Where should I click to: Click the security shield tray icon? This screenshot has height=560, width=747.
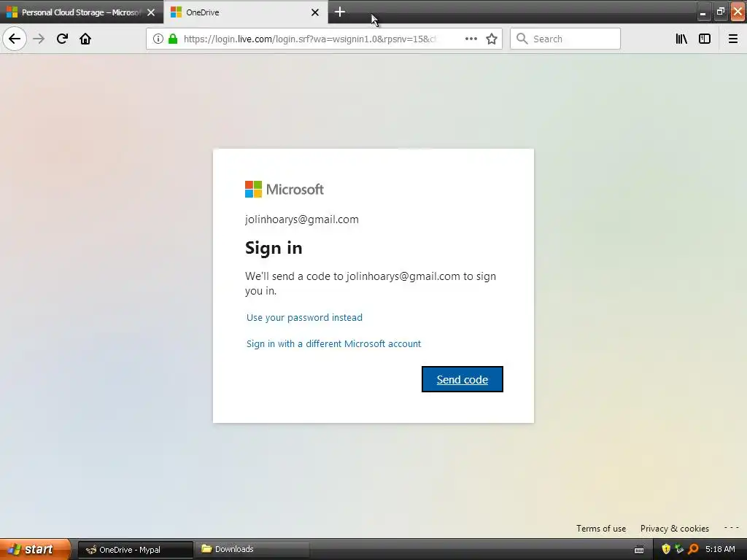(x=666, y=549)
